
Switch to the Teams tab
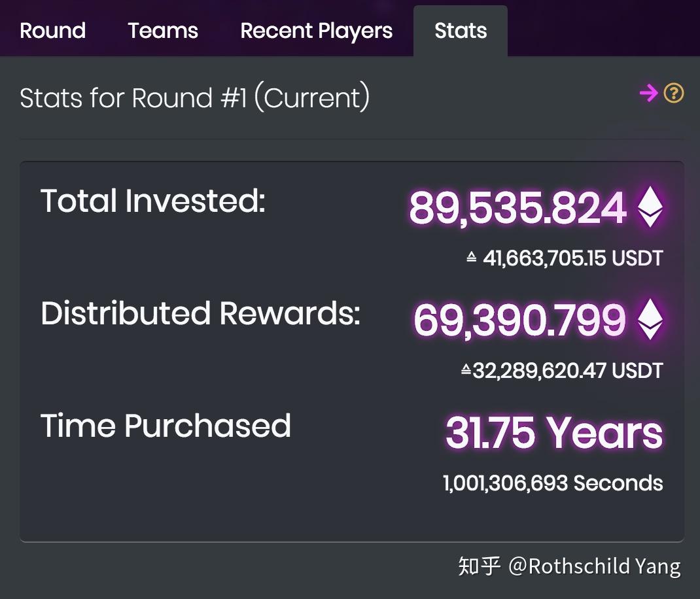point(163,31)
